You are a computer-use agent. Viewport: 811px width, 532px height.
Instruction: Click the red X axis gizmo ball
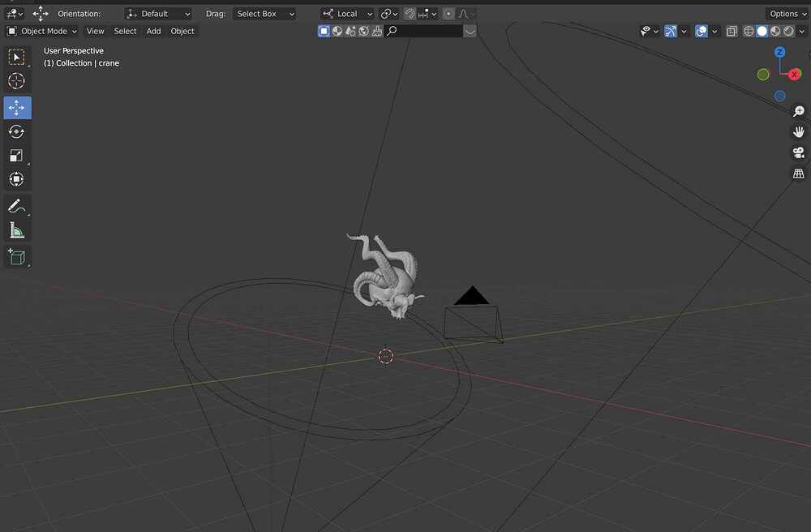[x=795, y=75]
